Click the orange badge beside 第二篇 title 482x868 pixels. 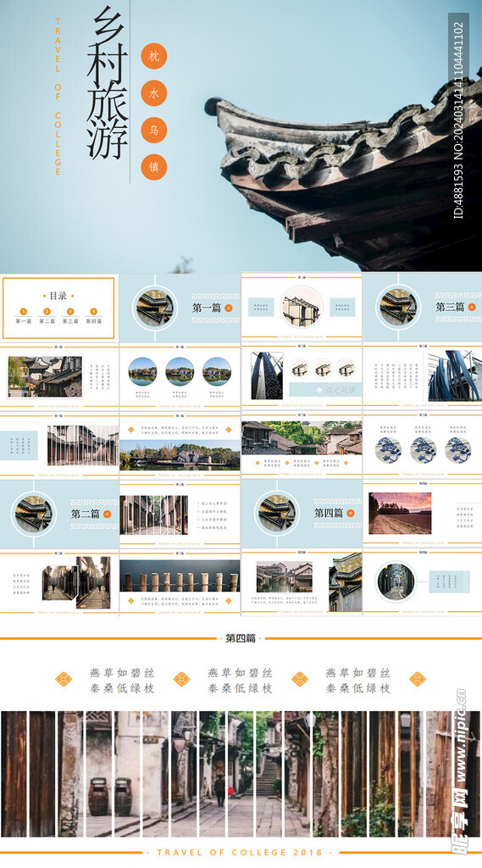(108, 514)
